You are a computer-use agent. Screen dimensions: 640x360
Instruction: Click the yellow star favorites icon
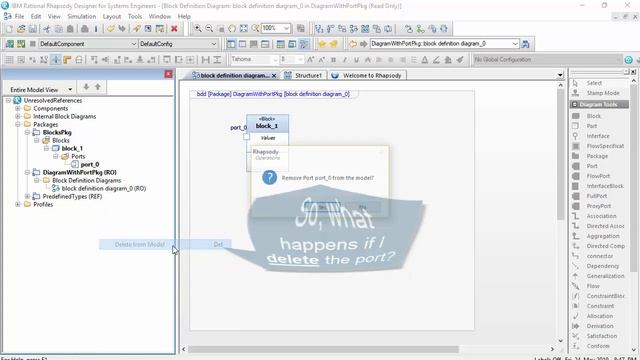322,44
